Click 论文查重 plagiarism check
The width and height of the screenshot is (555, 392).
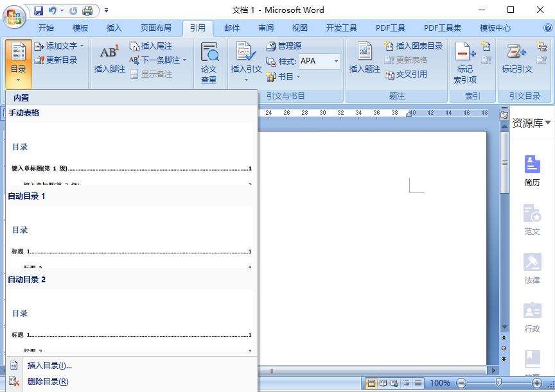[209, 63]
